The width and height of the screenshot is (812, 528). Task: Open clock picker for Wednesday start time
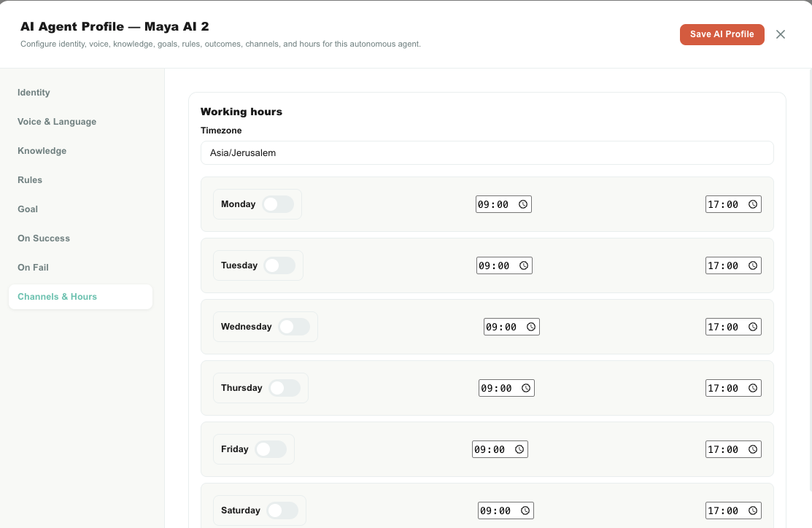pos(531,327)
